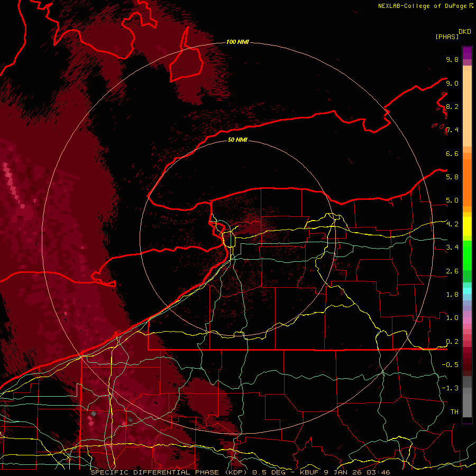This screenshot has width=476, height=476.
Task: Click the -0.5 value on the scale
Action: click(450, 364)
